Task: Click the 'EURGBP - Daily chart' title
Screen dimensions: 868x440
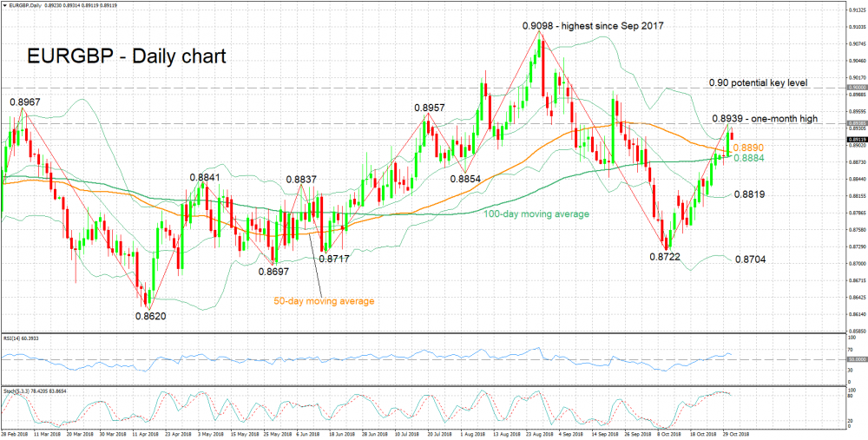Action: 122,56
